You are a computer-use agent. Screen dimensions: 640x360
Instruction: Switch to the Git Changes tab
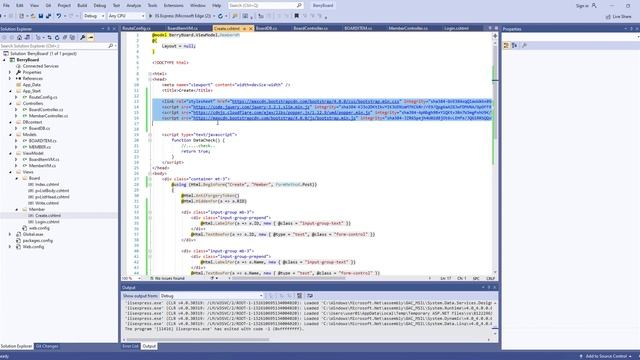(x=47, y=346)
